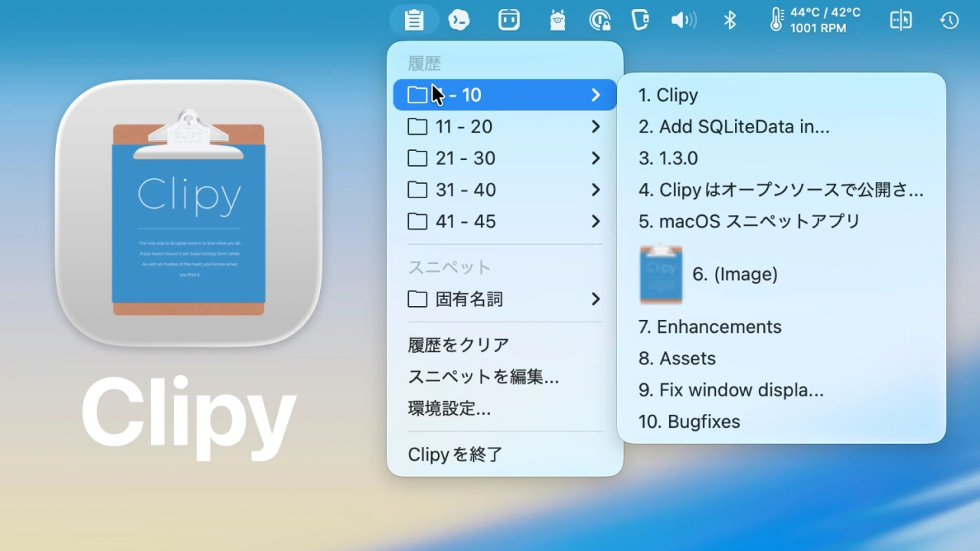Click the thermometer temperature icon
Viewport: 980px width, 551px height.
[x=776, y=20]
